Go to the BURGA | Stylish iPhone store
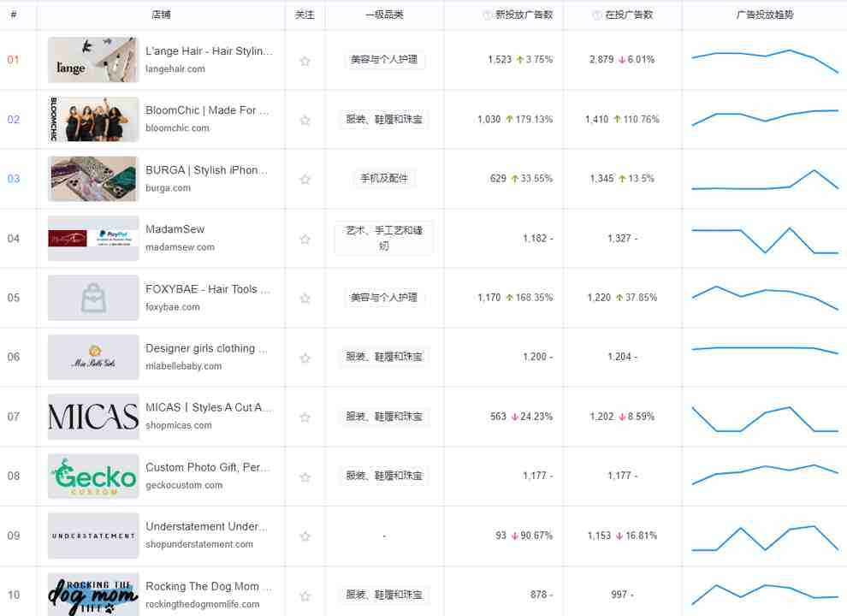This screenshot has width=847, height=616. 206,170
